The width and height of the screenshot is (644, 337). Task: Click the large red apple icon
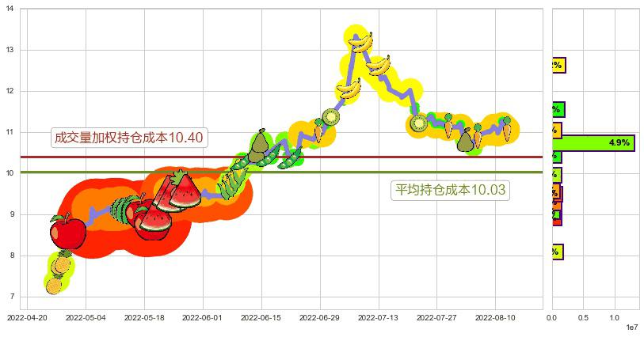point(68,233)
